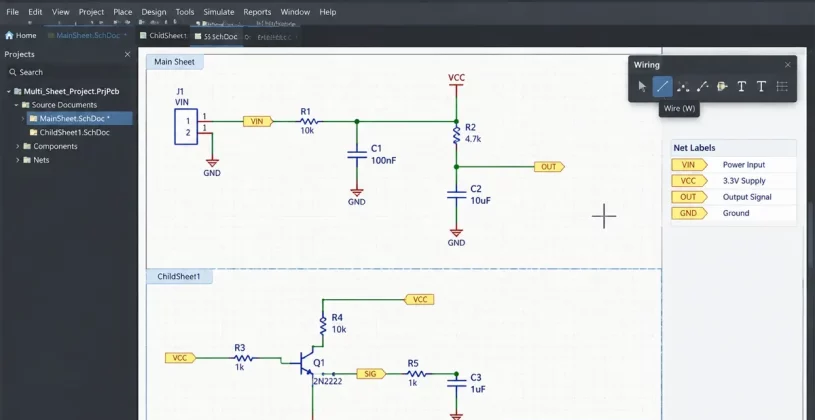Image resolution: width=815 pixels, height=420 pixels.
Task: Click the T text tool beside the port icon
Action: coord(742,87)
